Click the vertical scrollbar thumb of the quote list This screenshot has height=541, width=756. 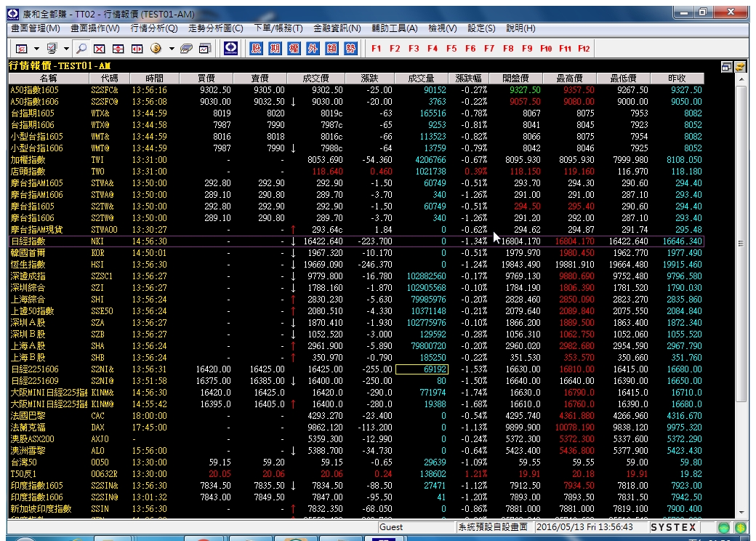(741, 243)
